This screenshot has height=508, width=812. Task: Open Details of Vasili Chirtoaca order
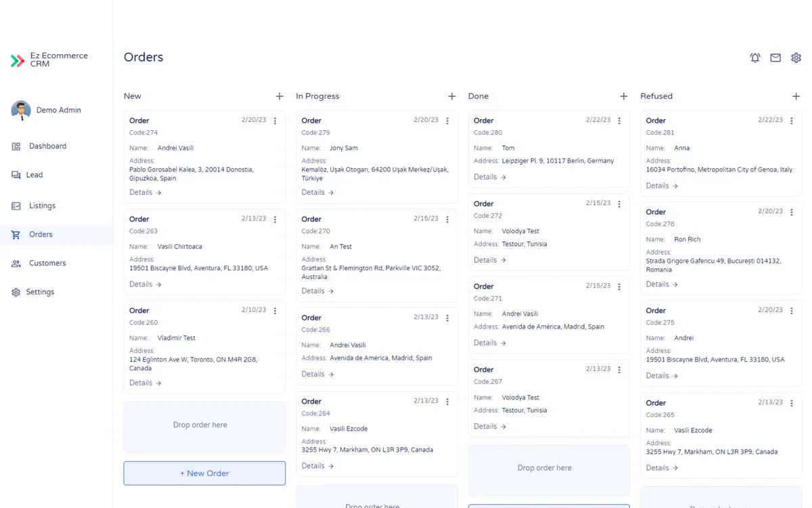click(145, 284)
